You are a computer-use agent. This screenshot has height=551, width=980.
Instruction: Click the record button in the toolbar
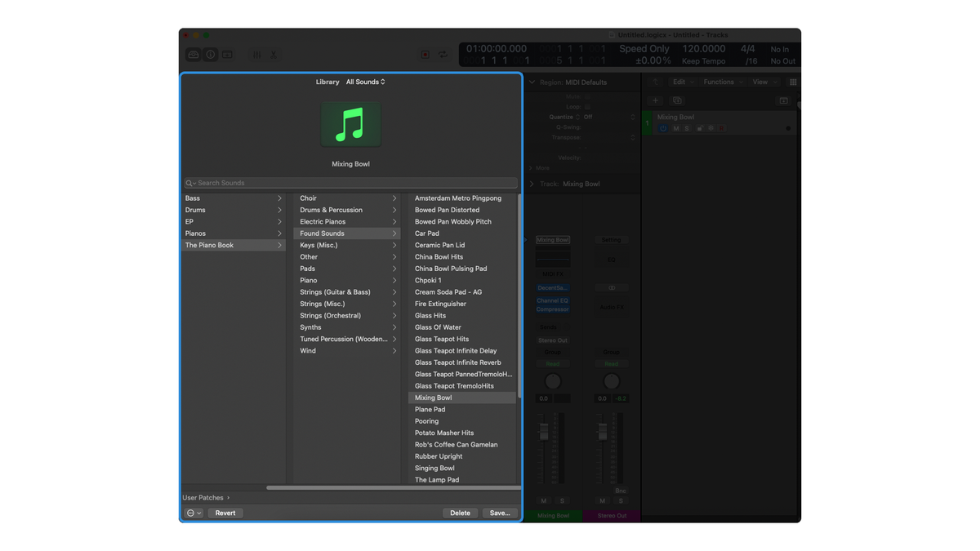425,55
